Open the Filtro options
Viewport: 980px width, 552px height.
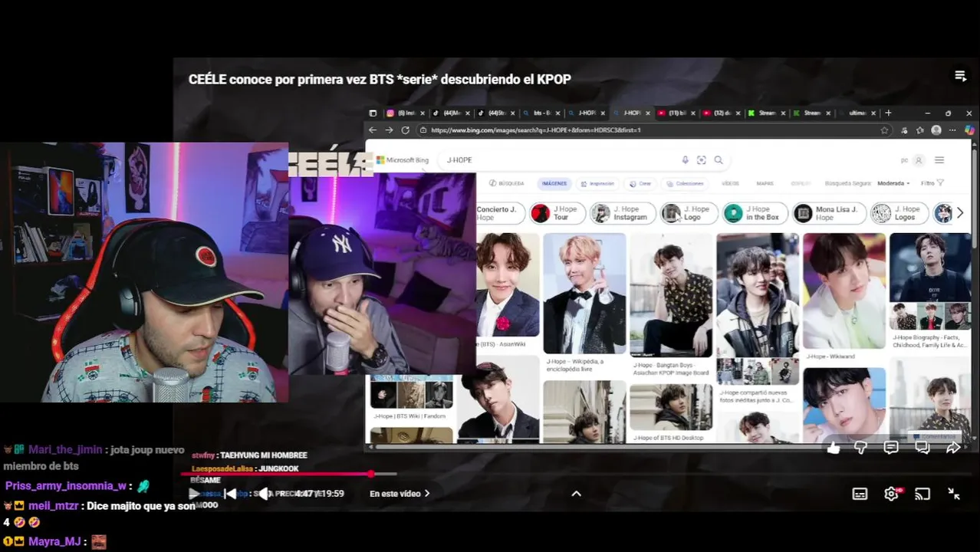click(932, 183)
